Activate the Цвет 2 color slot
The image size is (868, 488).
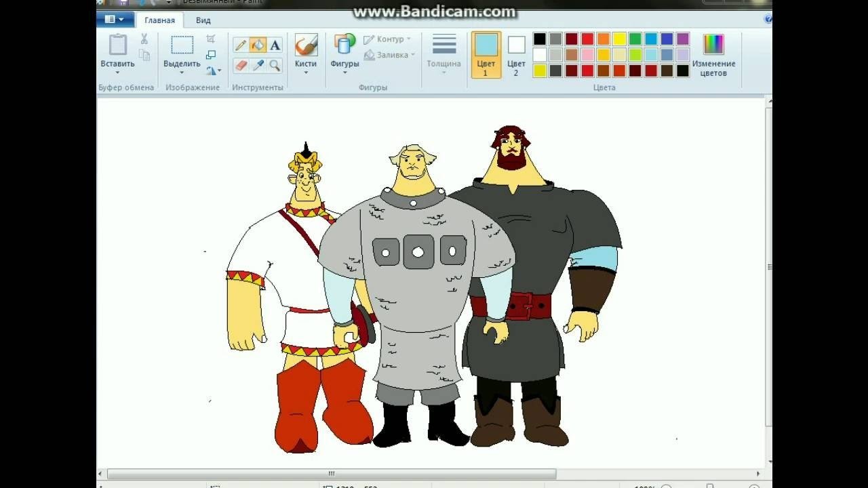[x=516, y=54]
